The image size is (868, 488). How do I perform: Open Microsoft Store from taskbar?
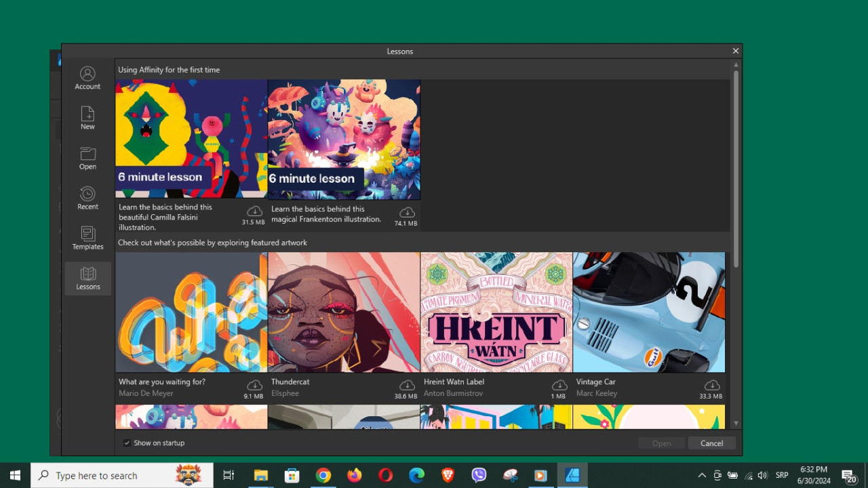pos(292,475)
